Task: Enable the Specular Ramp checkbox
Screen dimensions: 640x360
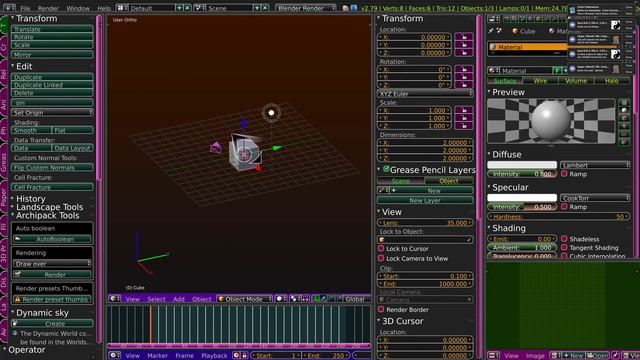Action: 564,207
